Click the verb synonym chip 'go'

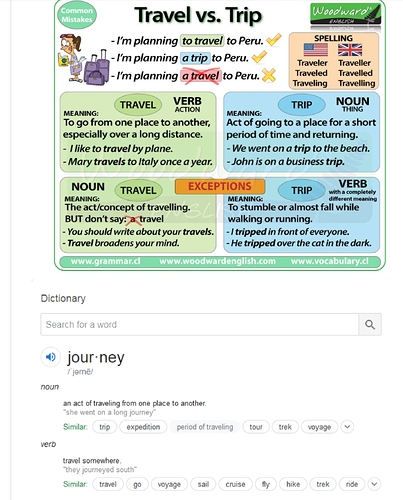tap(137, 484)
